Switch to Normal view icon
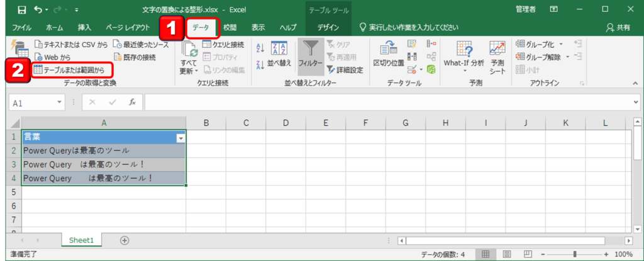Image resolution: width=644 pixels, height=261 pixels. (x=486, y=254)
